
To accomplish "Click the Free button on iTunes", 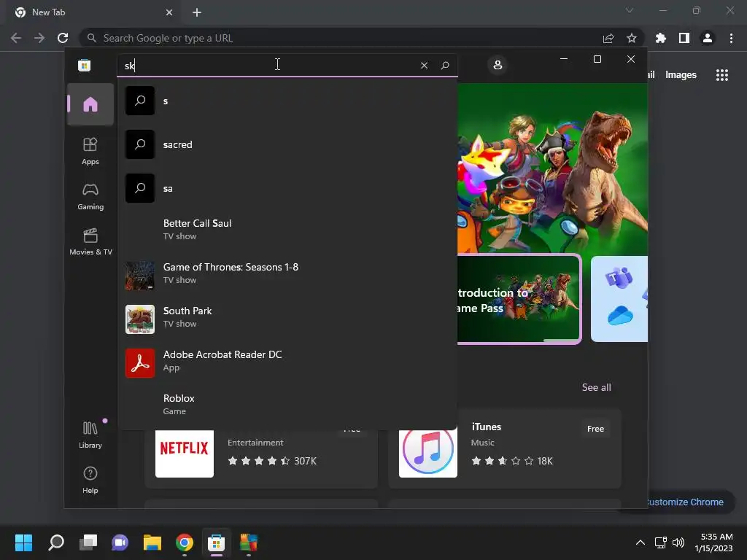I will (x=595, y=429).
